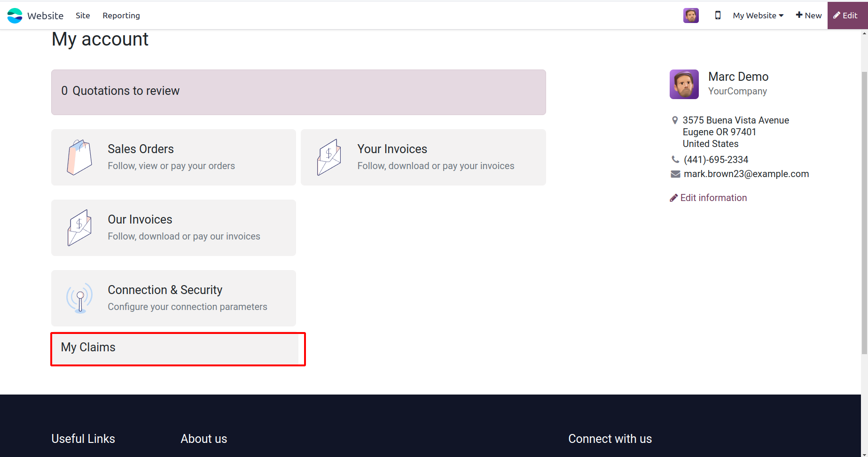Open the user avatar in top bar

[691, 15]
